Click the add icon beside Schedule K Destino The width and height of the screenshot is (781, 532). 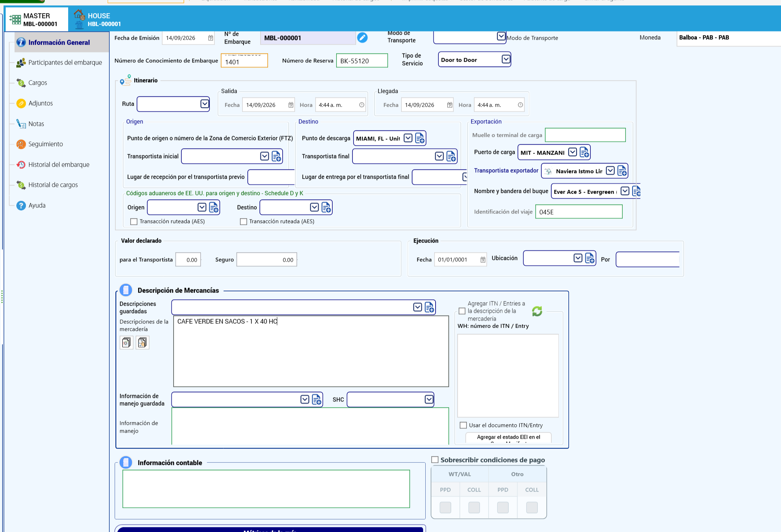[x=326, y=207]
